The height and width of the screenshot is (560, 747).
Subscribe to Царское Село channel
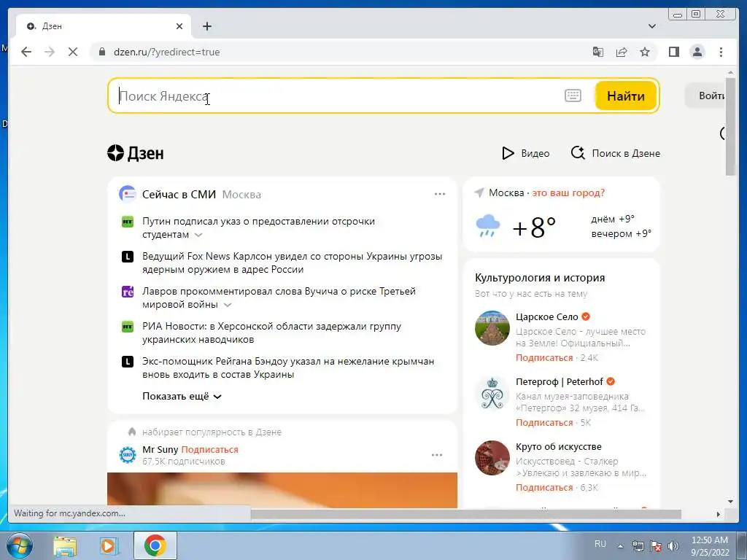click(544, 357)
